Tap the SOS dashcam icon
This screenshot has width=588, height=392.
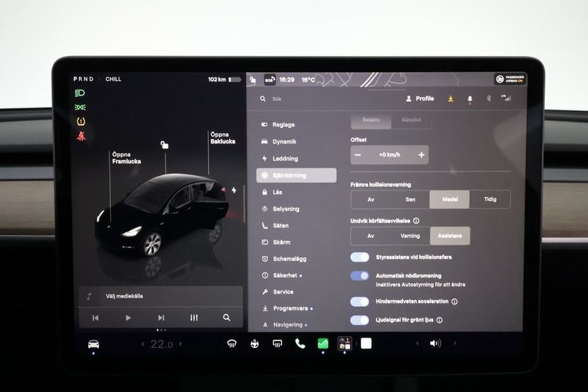tap(270, 79)
